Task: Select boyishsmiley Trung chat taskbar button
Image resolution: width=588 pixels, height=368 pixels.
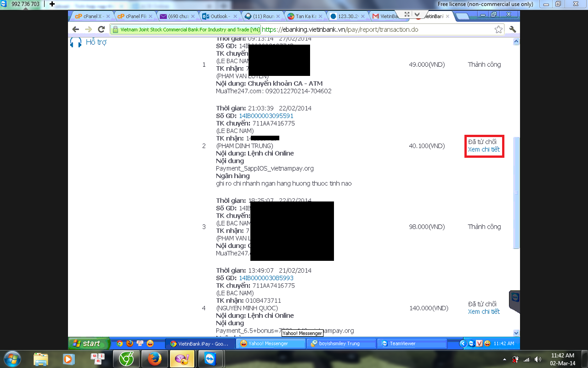Action: [x=342, y=344]
